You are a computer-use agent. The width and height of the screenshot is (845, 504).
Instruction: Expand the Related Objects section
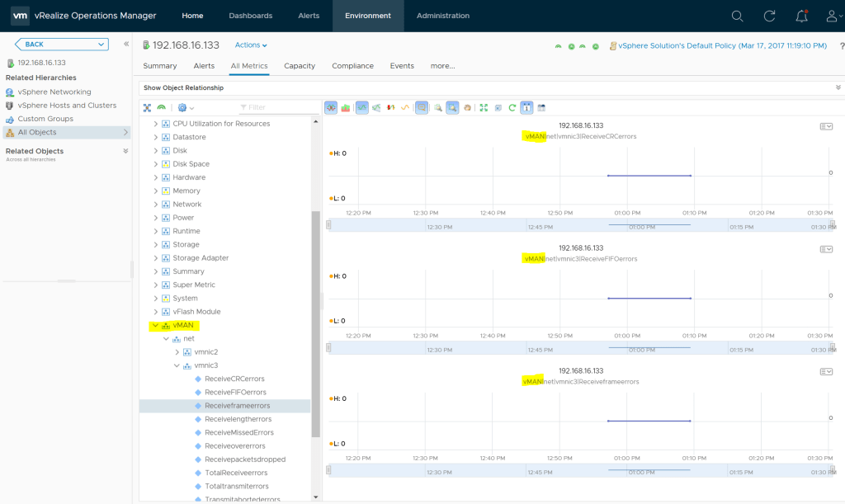click(125, 151)
